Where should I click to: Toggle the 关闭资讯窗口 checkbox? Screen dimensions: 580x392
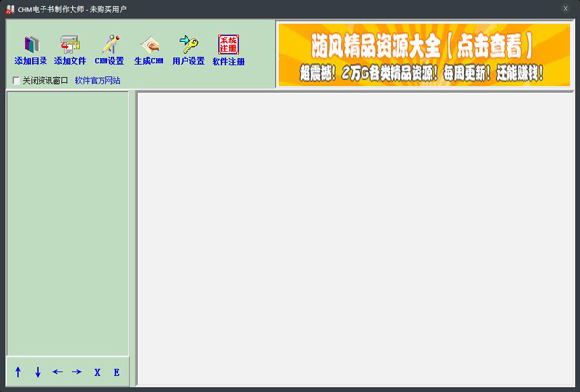[x=16, y=80]
